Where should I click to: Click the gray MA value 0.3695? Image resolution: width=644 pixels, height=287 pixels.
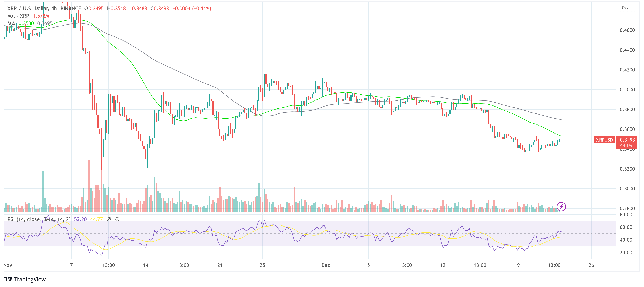point(45,23)
